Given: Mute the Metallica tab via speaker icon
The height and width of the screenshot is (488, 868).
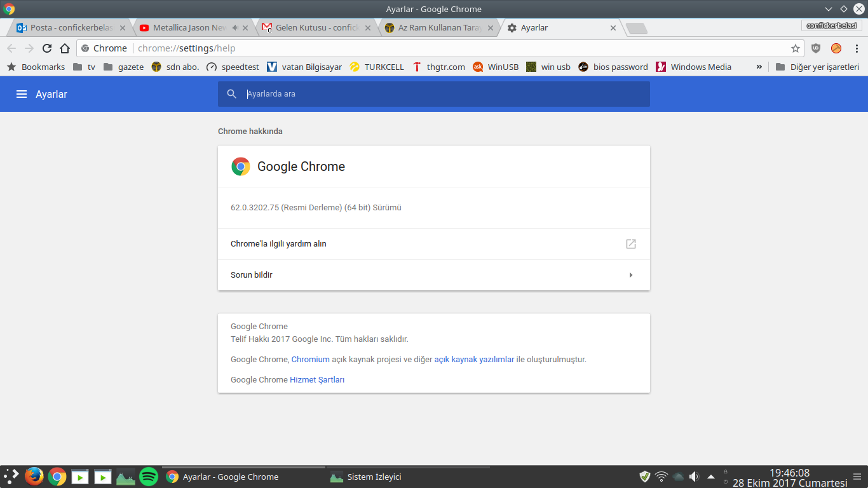Looking at the screenshot, I should coord(236,28).
